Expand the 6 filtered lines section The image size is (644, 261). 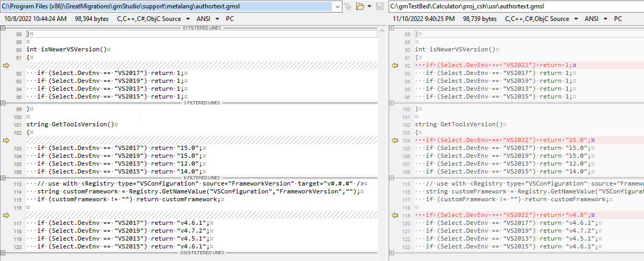pyautogui.click(x=4, y=178)
